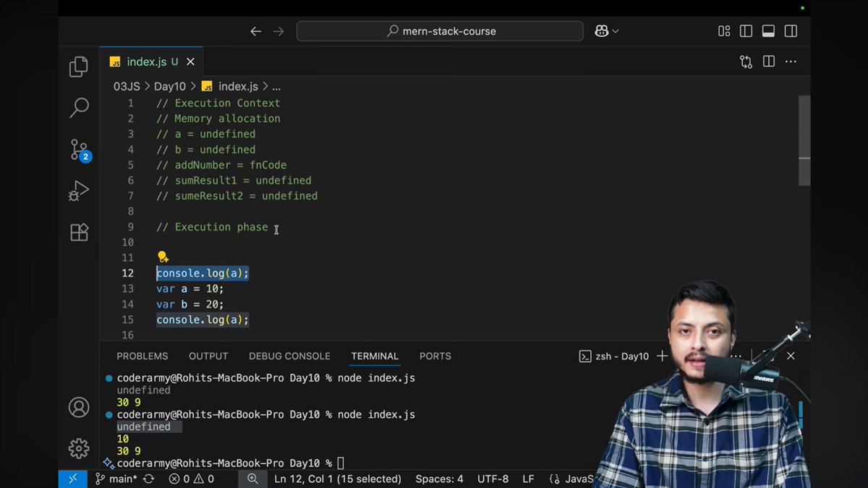
Task: Create a new terminal with plus icon
Action: (x=662, y=356)
